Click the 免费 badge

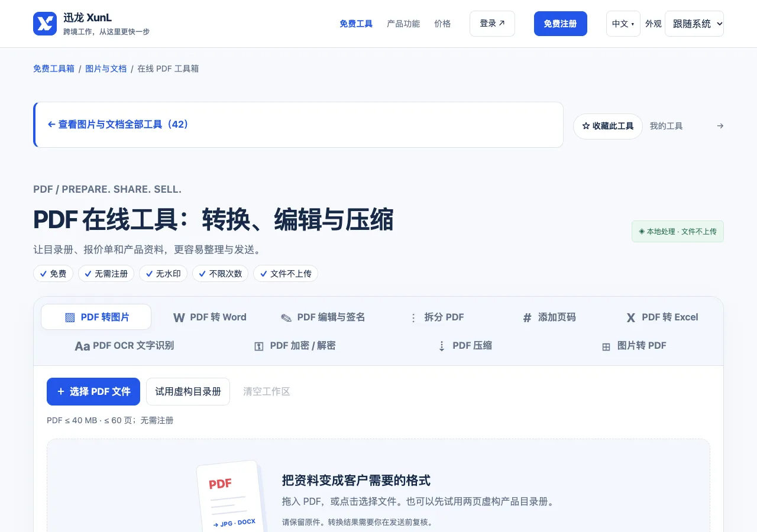pyautogui.click(x=53, y=274)
